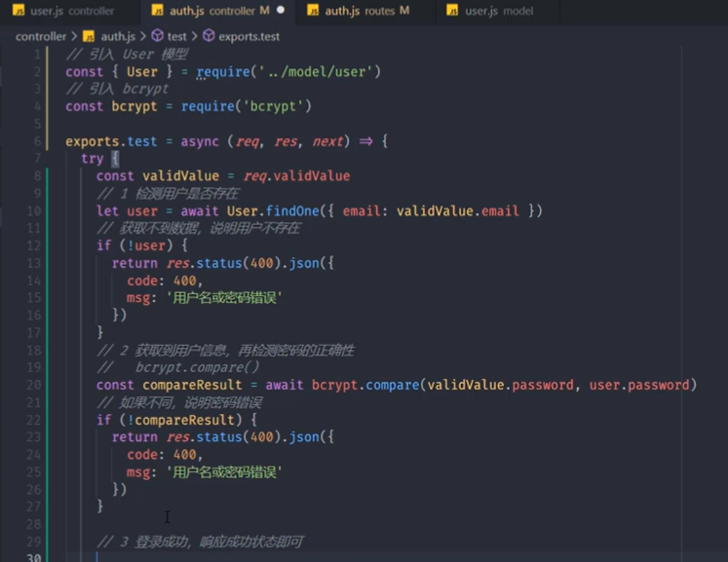Click user.password argument on line 20

point(639,385)
